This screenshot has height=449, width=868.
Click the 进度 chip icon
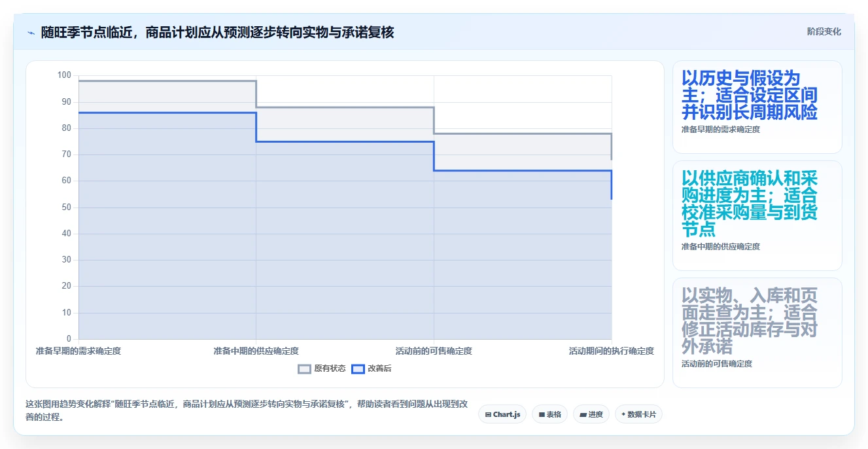click(x=583, y=414)
